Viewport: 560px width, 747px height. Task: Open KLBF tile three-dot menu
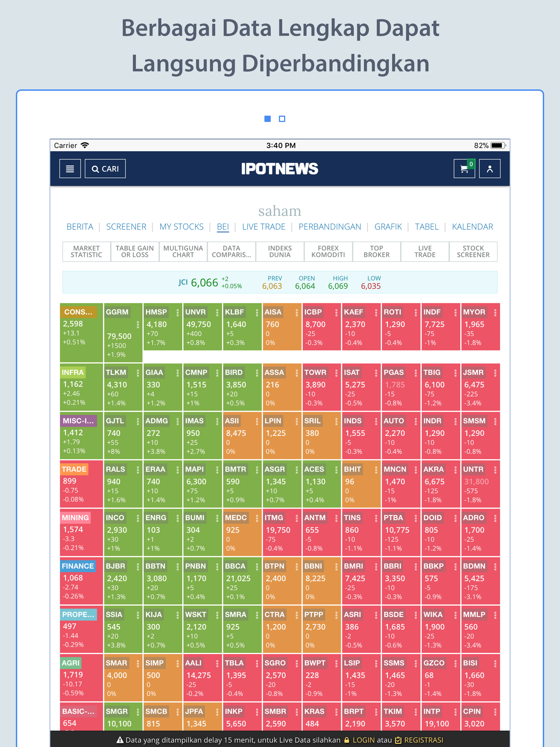pyautogui.click(x=257, y=313)
